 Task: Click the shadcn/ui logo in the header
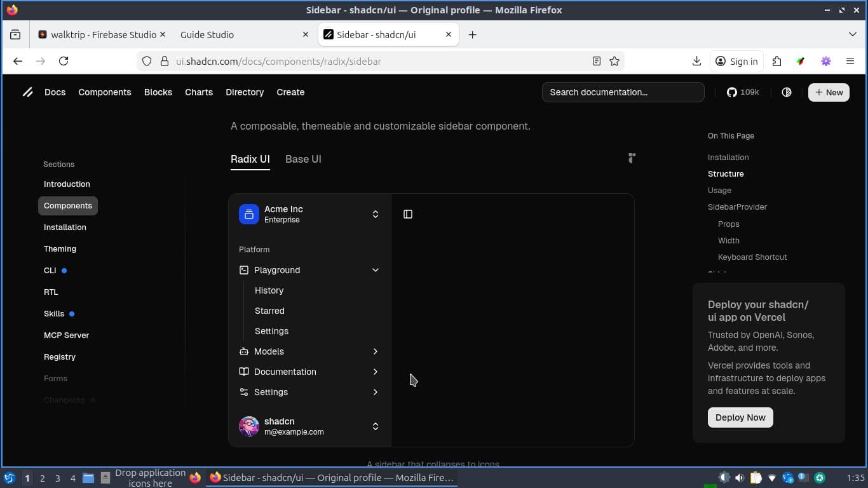tap(28, 92)
